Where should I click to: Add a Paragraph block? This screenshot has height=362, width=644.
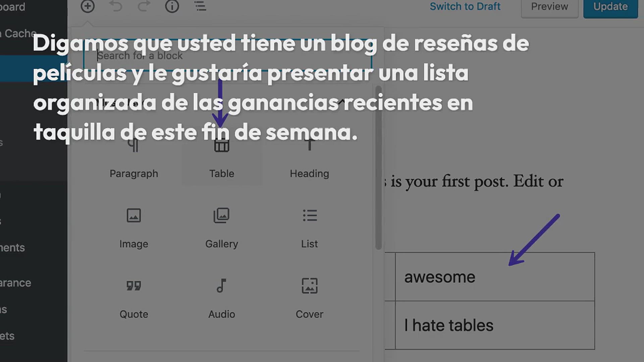(133, 159)
